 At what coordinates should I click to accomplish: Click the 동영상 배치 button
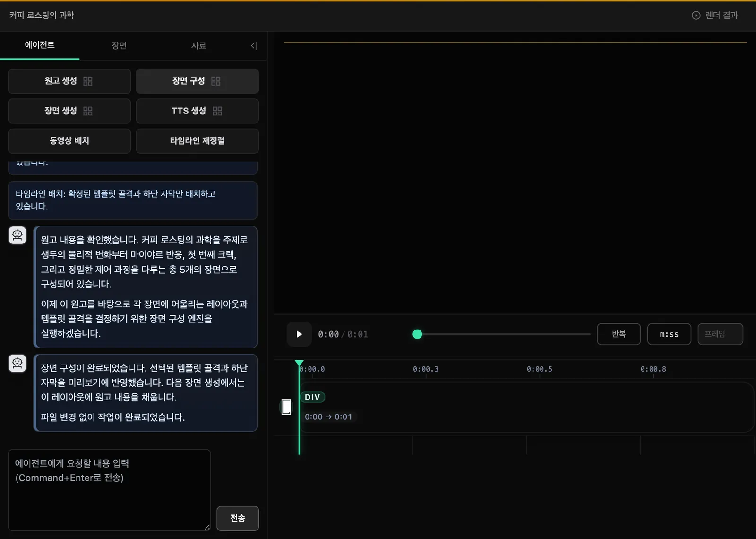coord(69,141)
